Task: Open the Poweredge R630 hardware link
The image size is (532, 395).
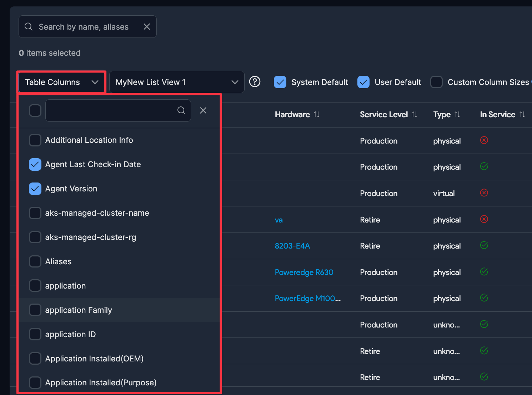Action: pos(304,272)
